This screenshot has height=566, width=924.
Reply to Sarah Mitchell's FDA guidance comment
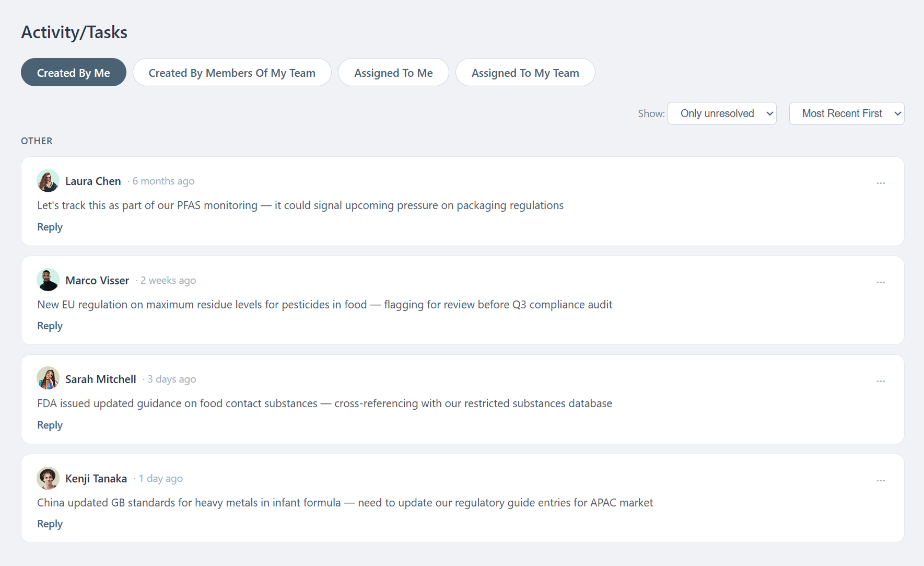pyautogui.click(x=50, y=425)
